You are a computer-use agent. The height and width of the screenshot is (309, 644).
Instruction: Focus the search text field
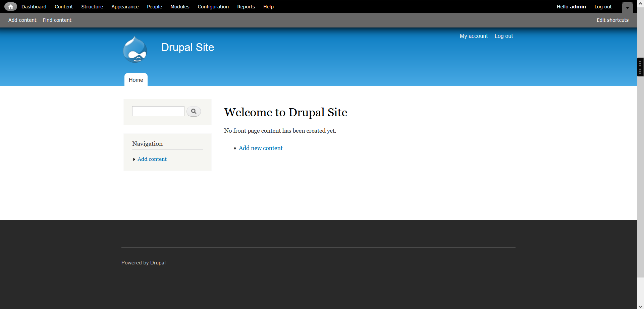(x=158, y=111)
